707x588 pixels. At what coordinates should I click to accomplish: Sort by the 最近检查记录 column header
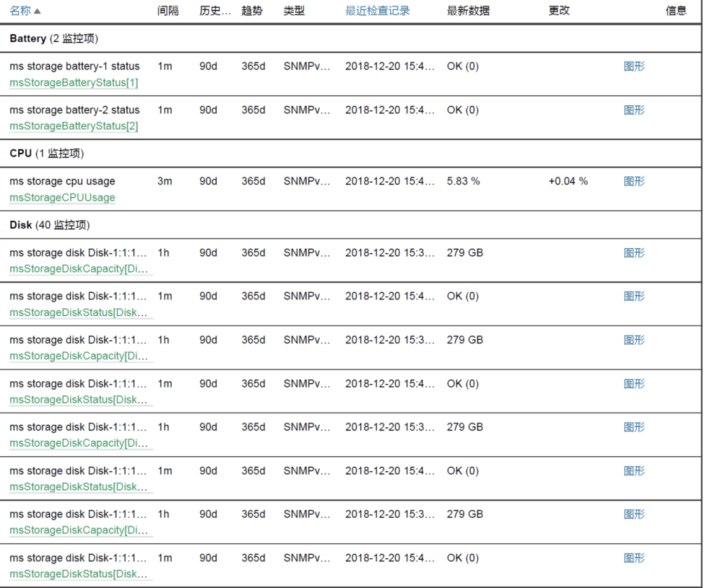click(377, 11)
